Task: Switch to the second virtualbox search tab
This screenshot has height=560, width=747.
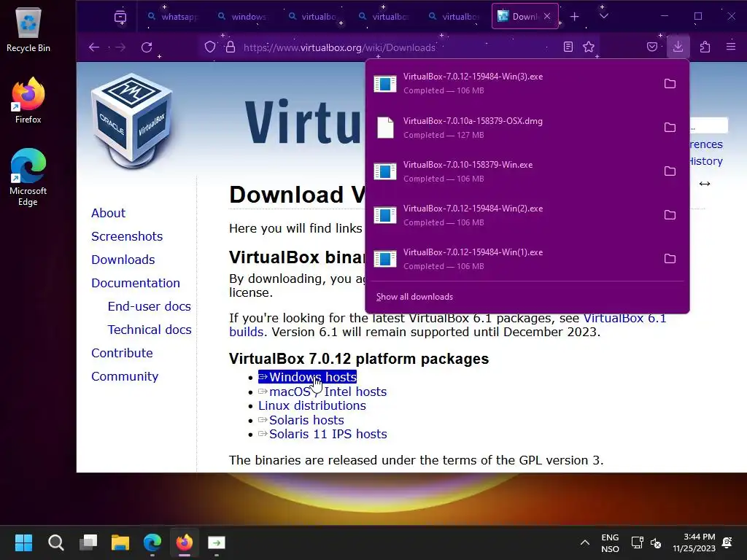Action: 384,17
